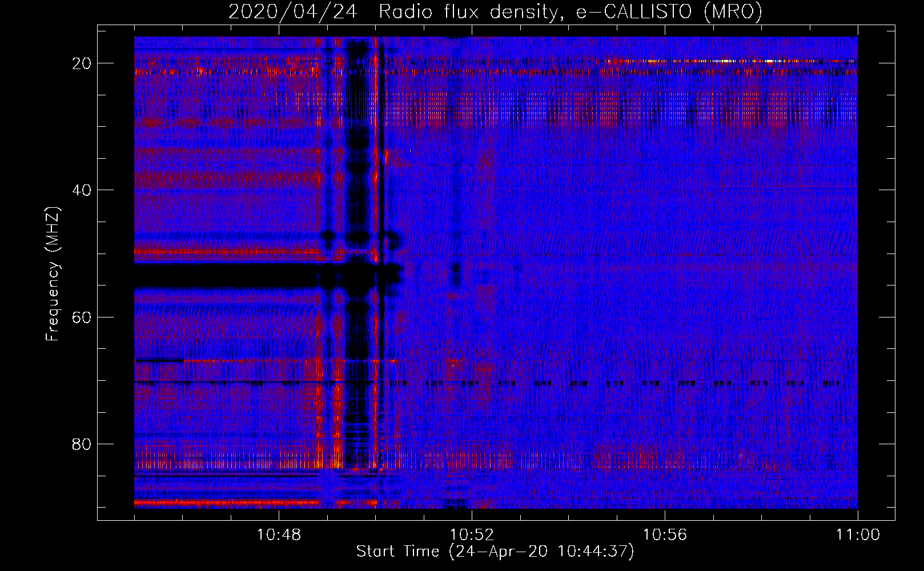924x571 pixels.
Task: Click the 'Frequency (MHZ)' y-axis label
Action: tap(53, 274)
